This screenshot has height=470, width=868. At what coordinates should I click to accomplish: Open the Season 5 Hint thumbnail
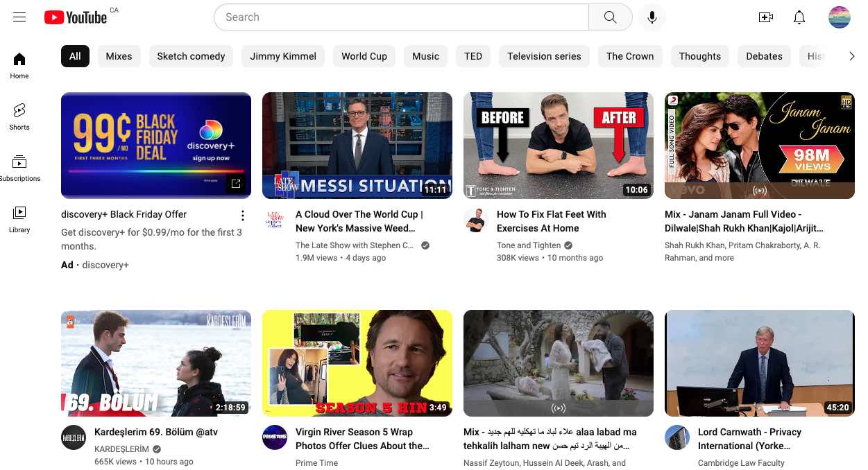pos(357,363)
